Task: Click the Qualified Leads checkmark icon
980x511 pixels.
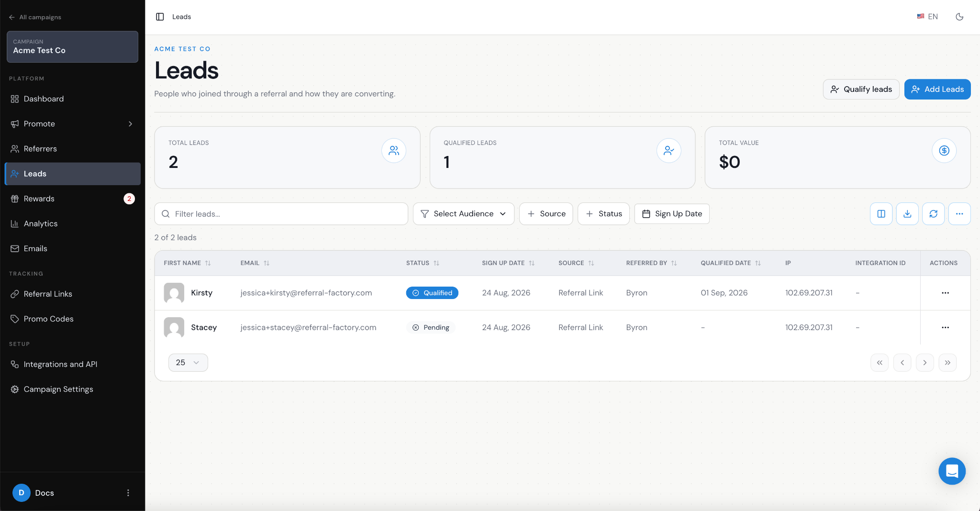Action: (669, 151)
